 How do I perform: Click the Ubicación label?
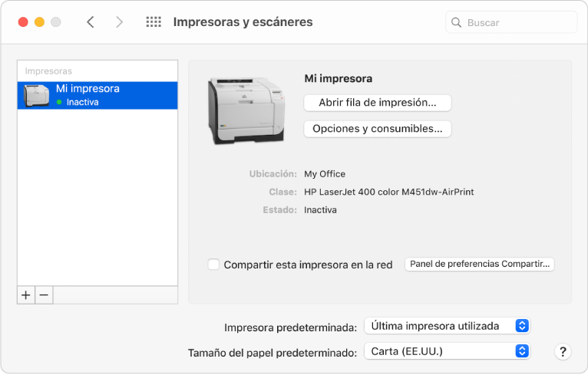(273, 174)
